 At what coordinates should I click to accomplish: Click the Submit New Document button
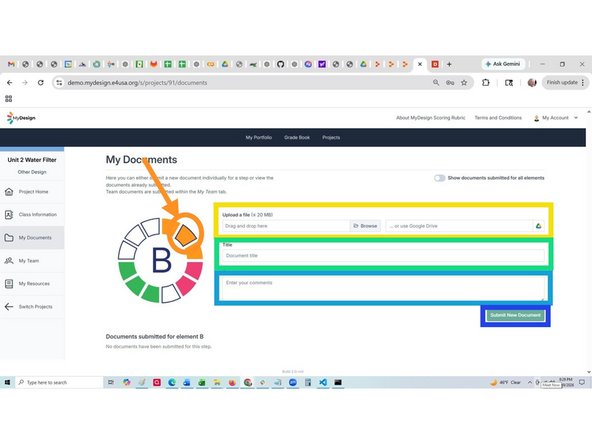pos(515,315)
